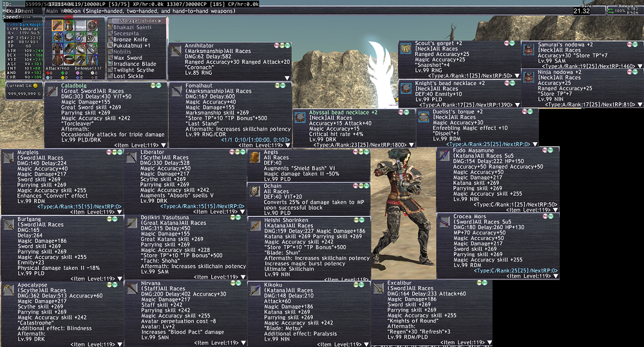Select the hands gauntlet equipment slot
Image resolution: width=644 pixels, height=347 pixels.
(x=69, y=49)
